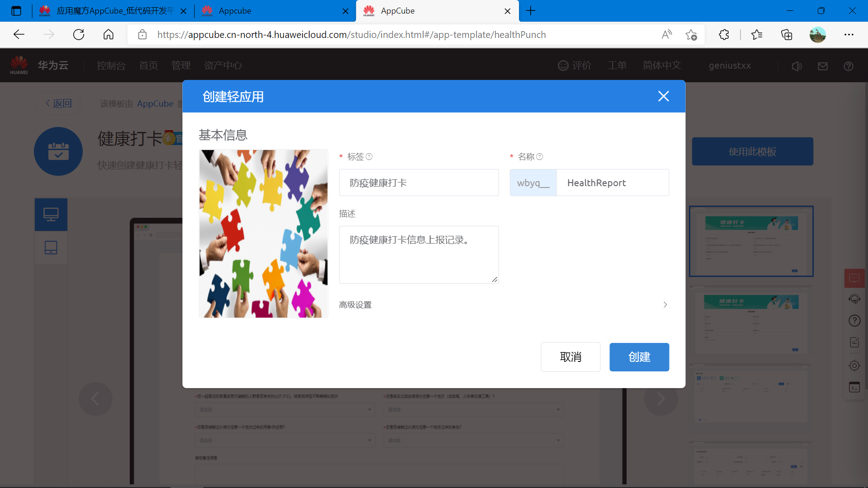Click the 取消 button
This screenshot has width=868, height=488.
(x=571, y=357)
